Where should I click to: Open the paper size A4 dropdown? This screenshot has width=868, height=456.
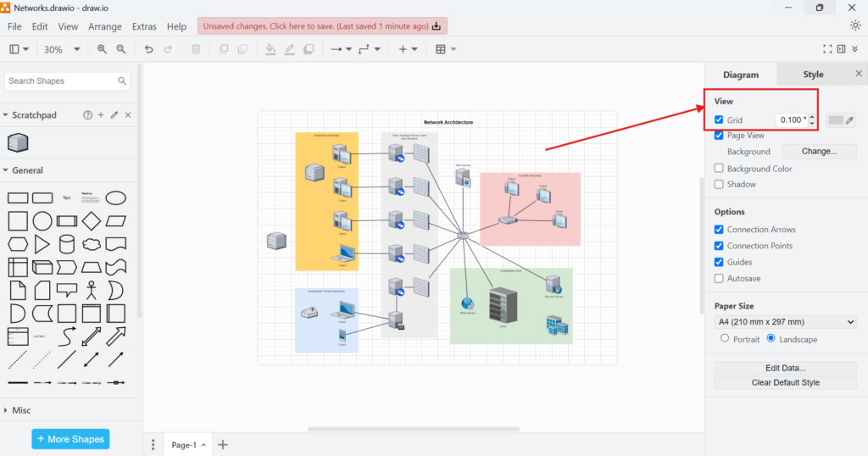coord(786,322)
